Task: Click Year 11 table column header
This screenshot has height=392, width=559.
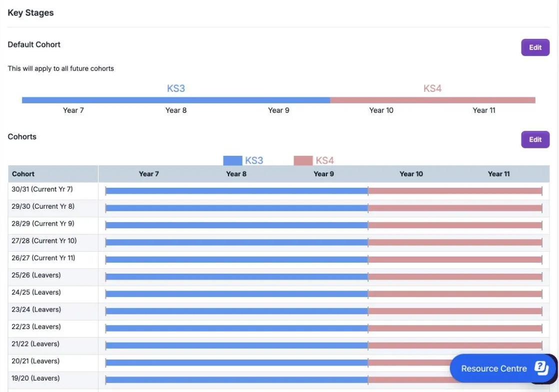Action: (x=499, y=174)
